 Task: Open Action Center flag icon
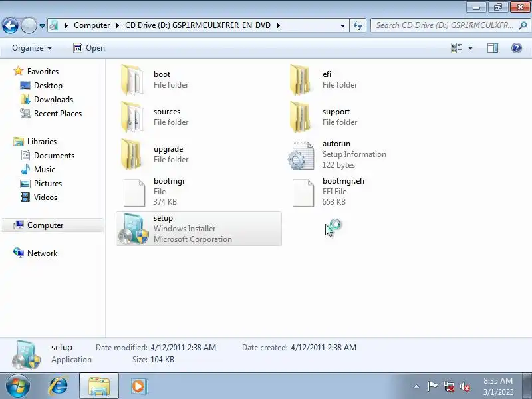[432, 386]
